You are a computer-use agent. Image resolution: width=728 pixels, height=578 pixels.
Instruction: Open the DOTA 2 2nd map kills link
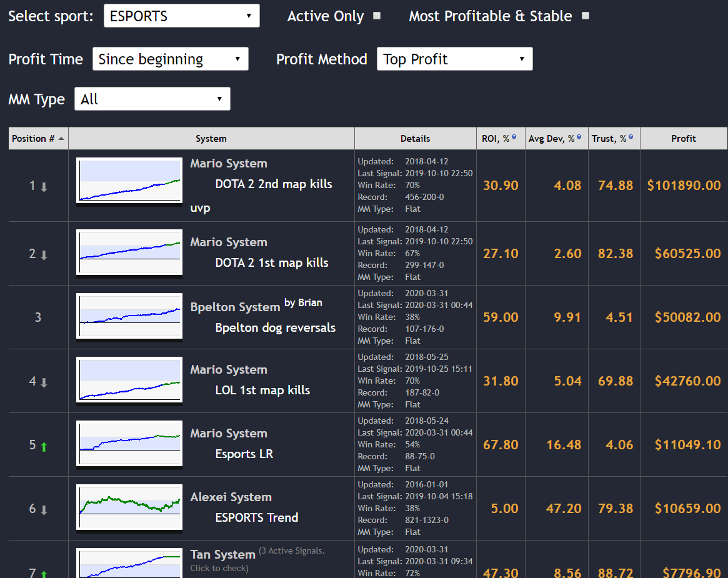[274, 184]
